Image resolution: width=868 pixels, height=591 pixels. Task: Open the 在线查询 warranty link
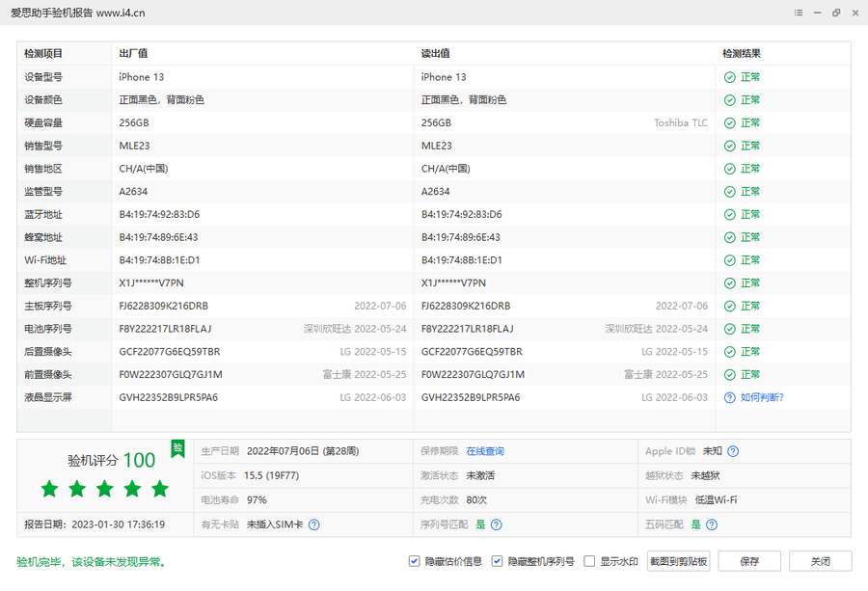pos(485,451)
